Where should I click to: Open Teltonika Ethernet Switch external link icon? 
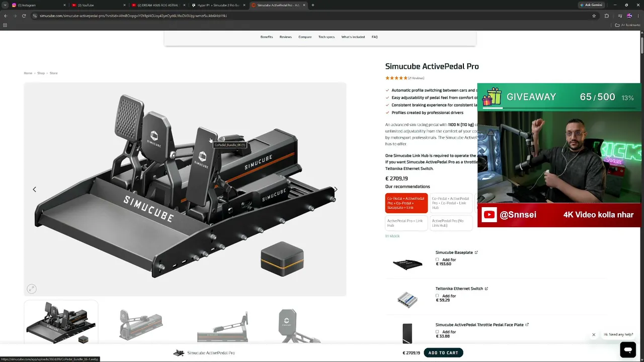tap(487, 289)
